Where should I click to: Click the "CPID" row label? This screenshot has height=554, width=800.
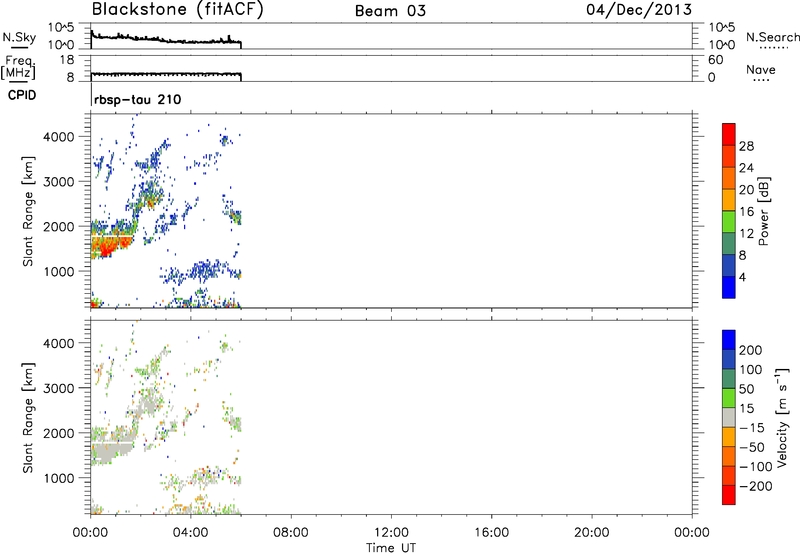(22, 95)
